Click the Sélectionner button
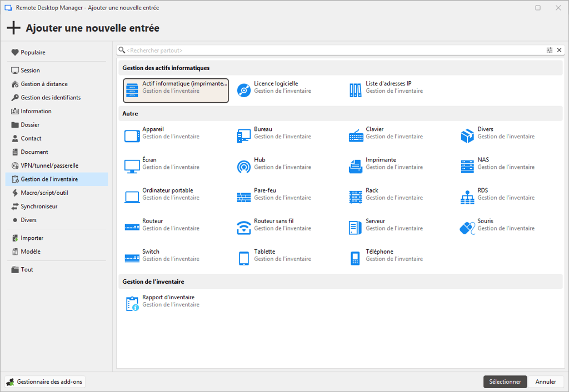Viewport: 569px width, 392px height. point(505,381)
